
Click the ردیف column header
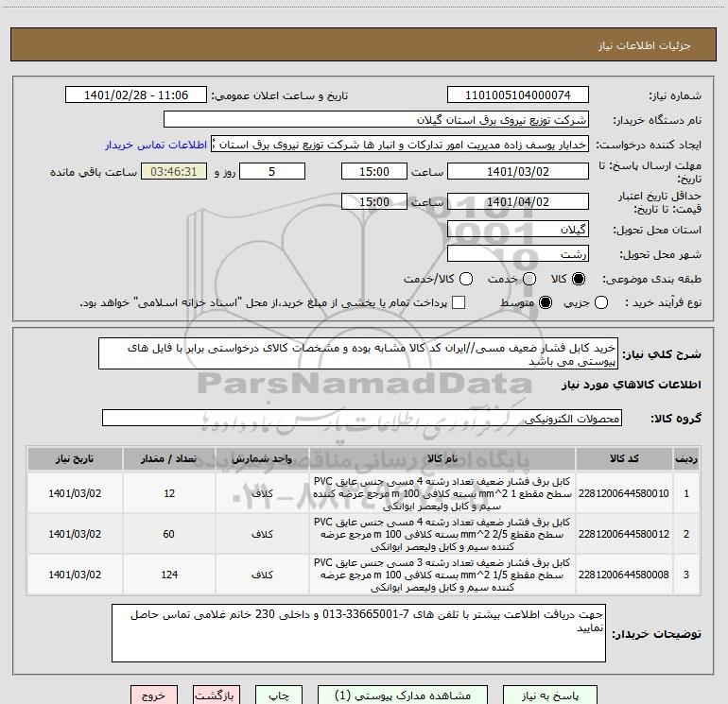coord(686,458)
